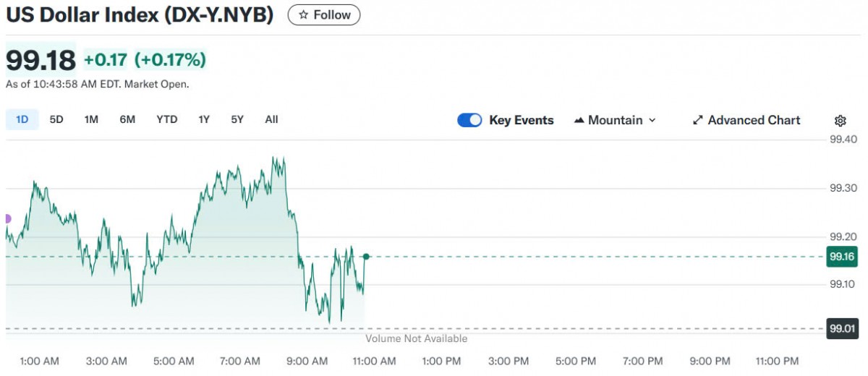Select the 1M time range tab
This screenshot has height=376, width=868.
[91, 120]
